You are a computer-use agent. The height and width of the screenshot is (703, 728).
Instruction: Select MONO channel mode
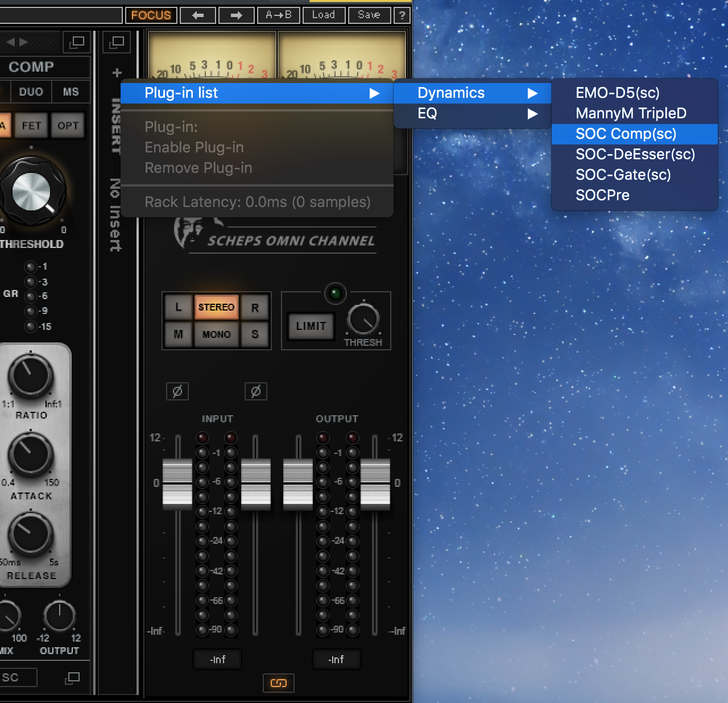point(216,334)
